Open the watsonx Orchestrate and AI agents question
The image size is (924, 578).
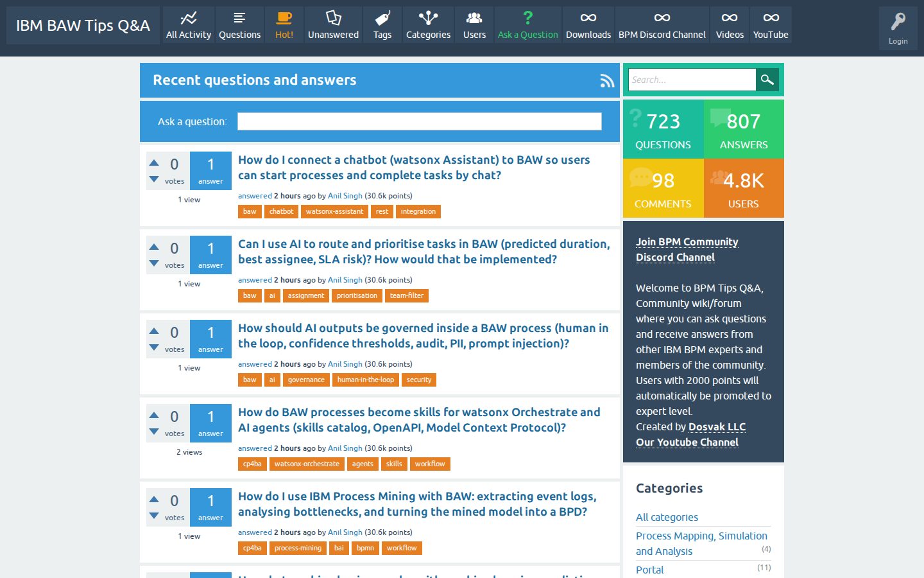[419, 420]
